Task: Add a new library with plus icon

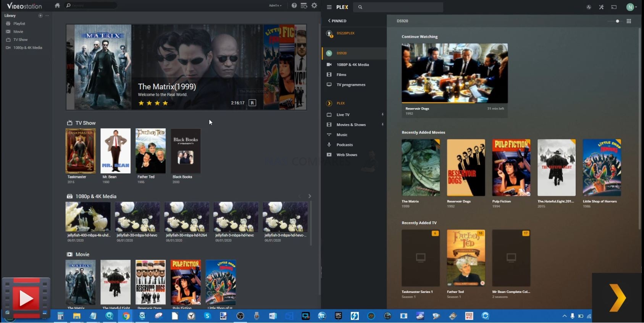Action: pyautogui.click(x=40, y=16)
